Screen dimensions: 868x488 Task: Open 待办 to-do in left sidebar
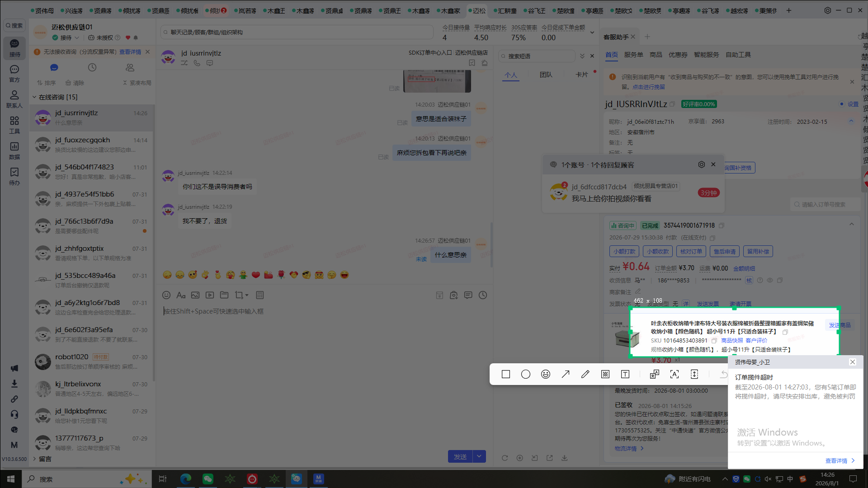14,176
